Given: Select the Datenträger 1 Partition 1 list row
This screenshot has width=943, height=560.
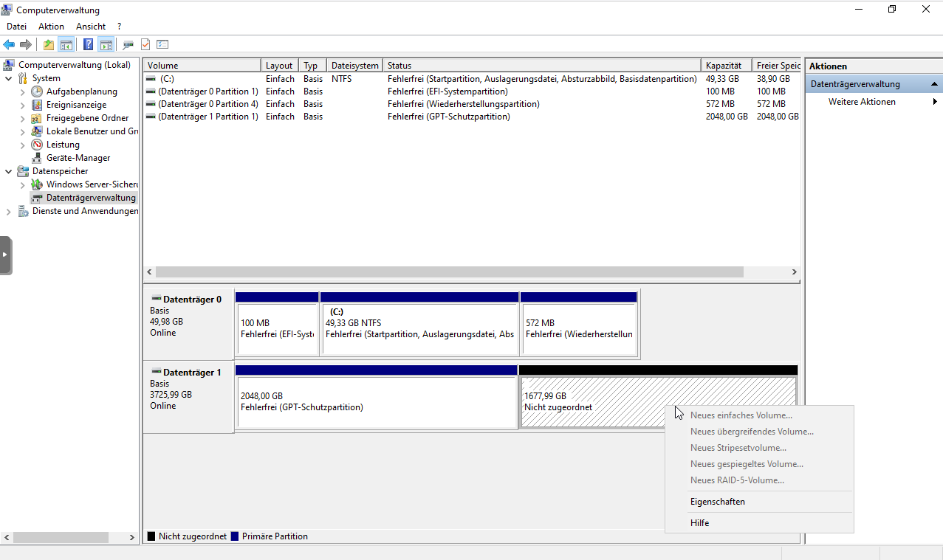Looking at the screenshot, I should point(471,117).
